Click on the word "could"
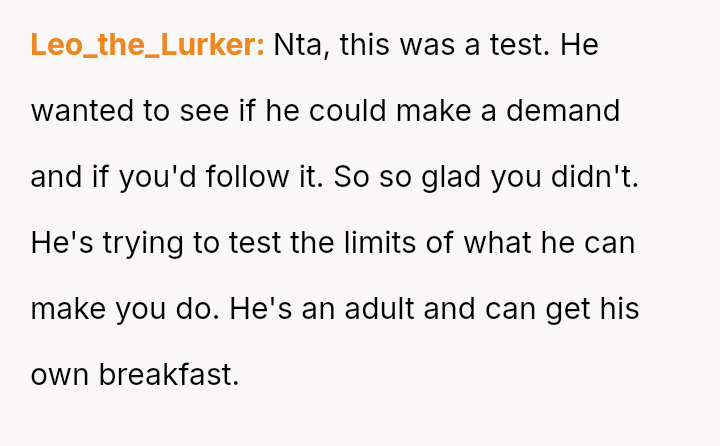The width and height of the screenshot is (720, 446). 348,111
